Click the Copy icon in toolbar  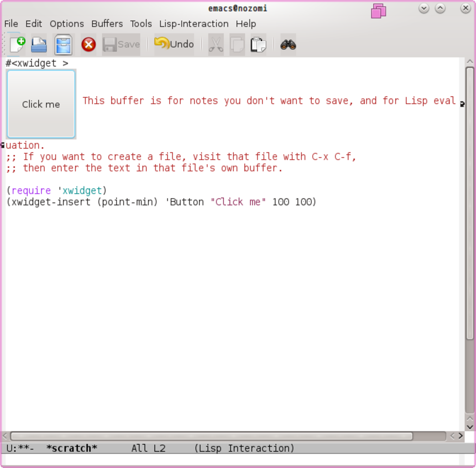237,45
